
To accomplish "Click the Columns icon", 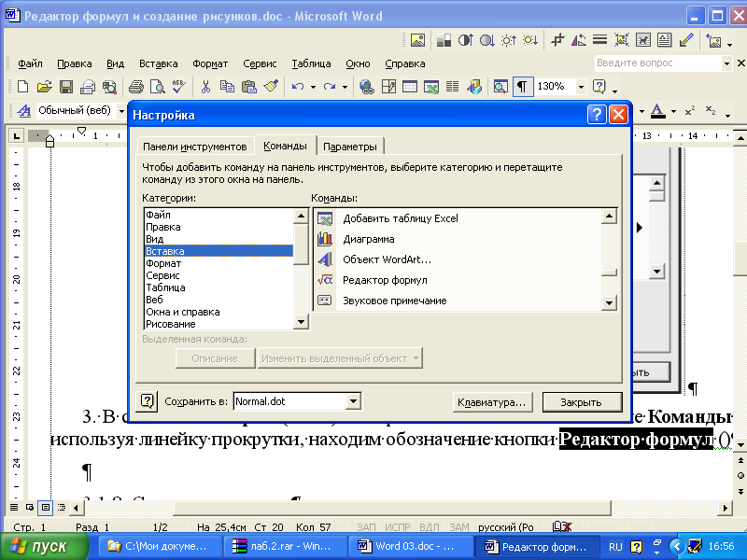I will tap(452, 87).
